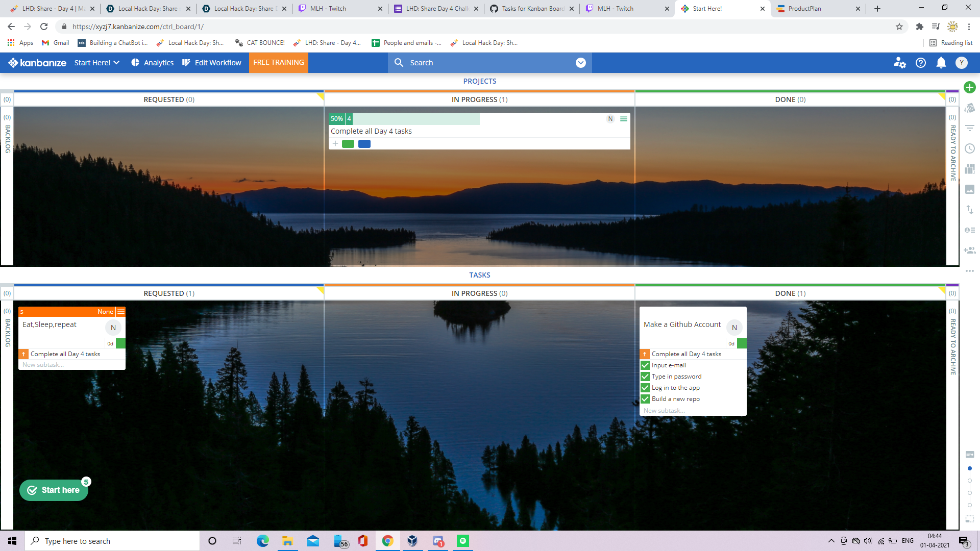Open the more options ellipsis in the right sidebar
The image size is (980, 551).
[970, 271]
